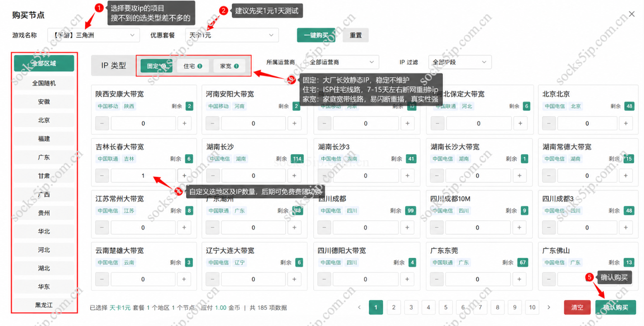The height and width of the screenshot is (326, 644).
Task: Go to previous page arrow
Action: (x=360, y=307)
